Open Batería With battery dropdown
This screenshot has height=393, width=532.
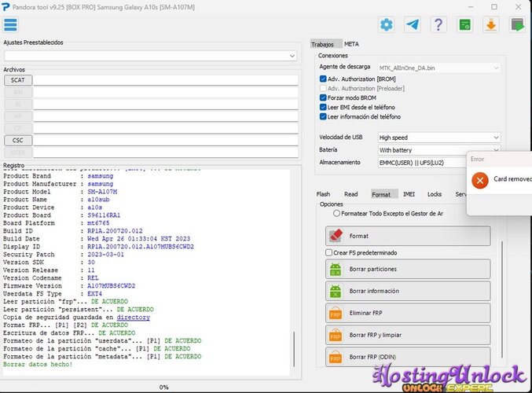point(439,150)
